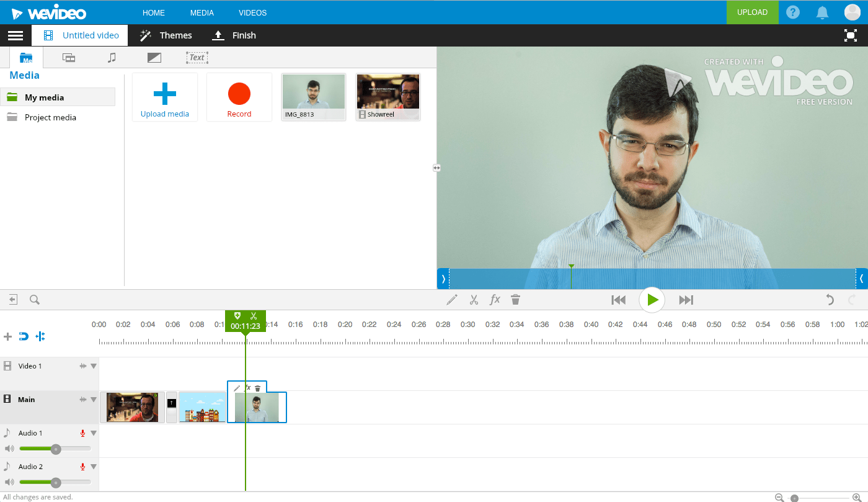The width and height of the screenshot is (868, 502).
Task: Open the user profile avatar
Action: pos(852,12)
